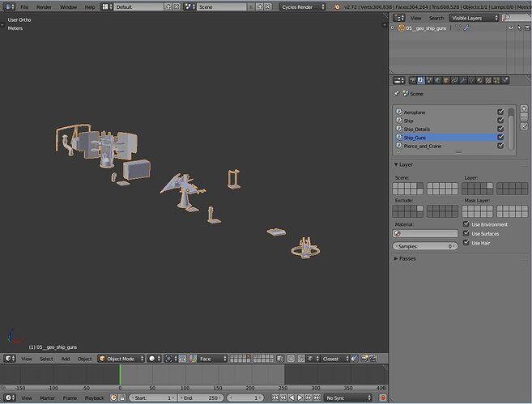532x404 pixels.
Task: Uncheck the Aeroplane render layer checkbox
Action: (x=500, y=112)
